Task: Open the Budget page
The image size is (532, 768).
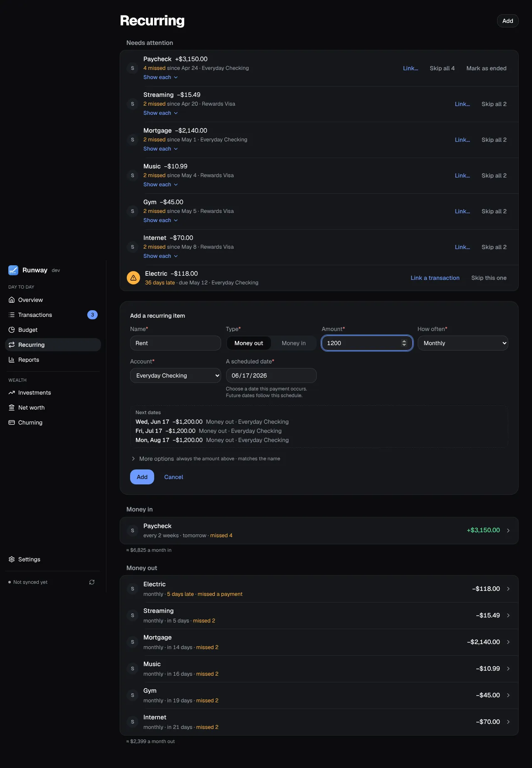Action: point(53,330)
